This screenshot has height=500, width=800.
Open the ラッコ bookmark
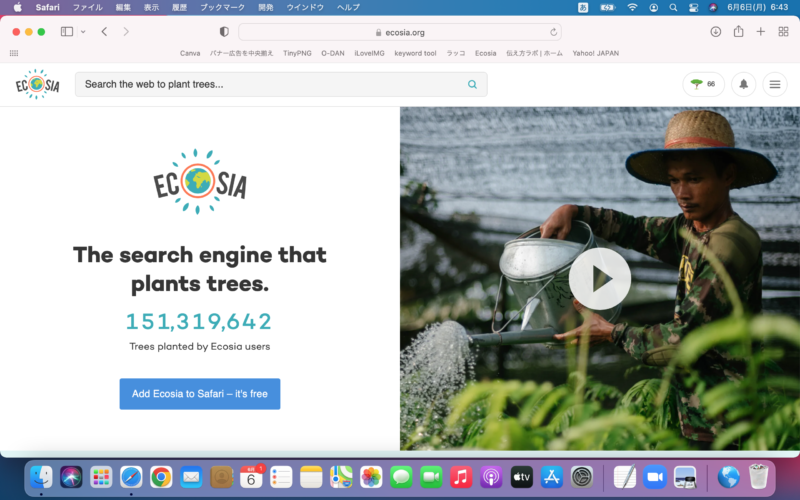pos(456,53)
